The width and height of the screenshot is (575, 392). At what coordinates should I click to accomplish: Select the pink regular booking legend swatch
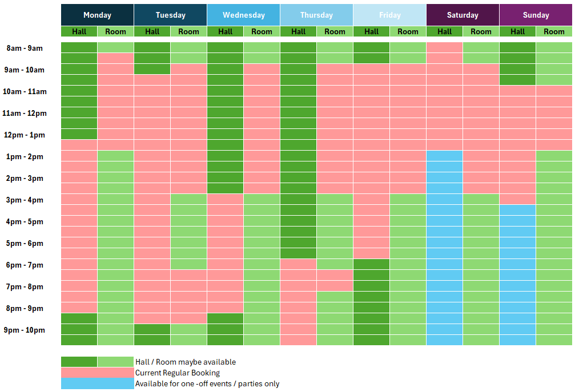point(97,373)
